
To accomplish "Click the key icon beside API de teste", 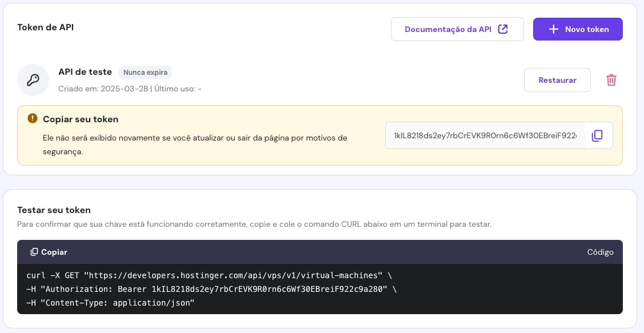I will [33, 80].
